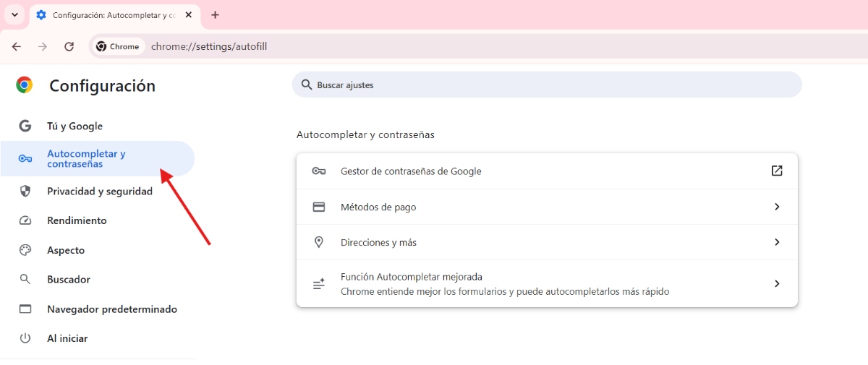Expand Métodos de pago chevron
The width and height of the screenshot is (868, 365).
777,207
